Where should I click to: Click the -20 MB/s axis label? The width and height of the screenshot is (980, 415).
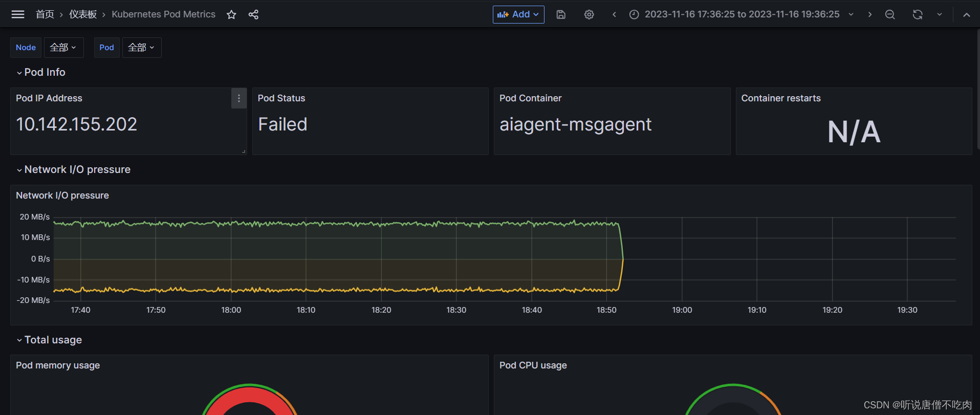tap(33, 300)
